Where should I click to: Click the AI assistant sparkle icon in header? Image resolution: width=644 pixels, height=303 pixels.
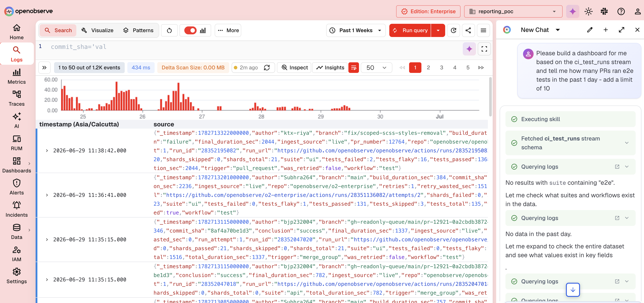click(573, 11)
